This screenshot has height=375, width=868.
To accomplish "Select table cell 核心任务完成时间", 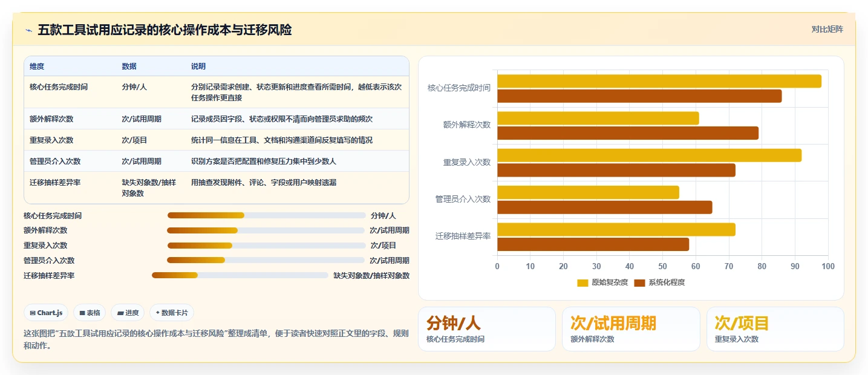I will [59, 87].
